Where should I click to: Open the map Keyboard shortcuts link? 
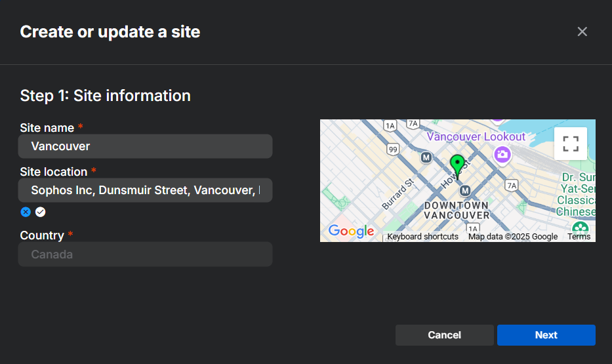tap(422, 237)
